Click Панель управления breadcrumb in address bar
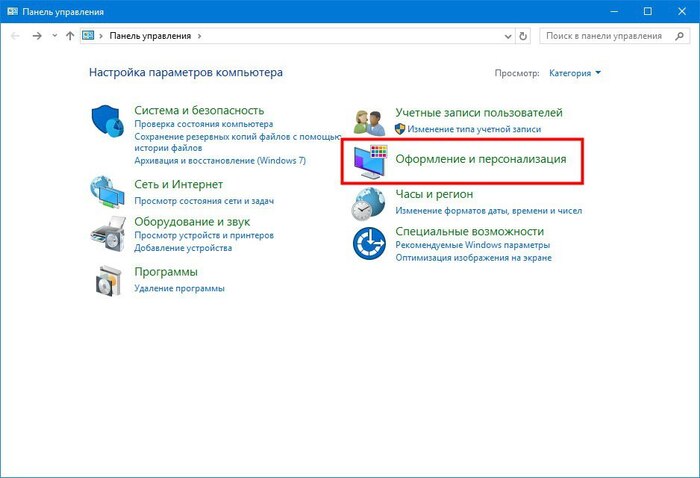Screen dimensions: 700x478 point(150,36)
